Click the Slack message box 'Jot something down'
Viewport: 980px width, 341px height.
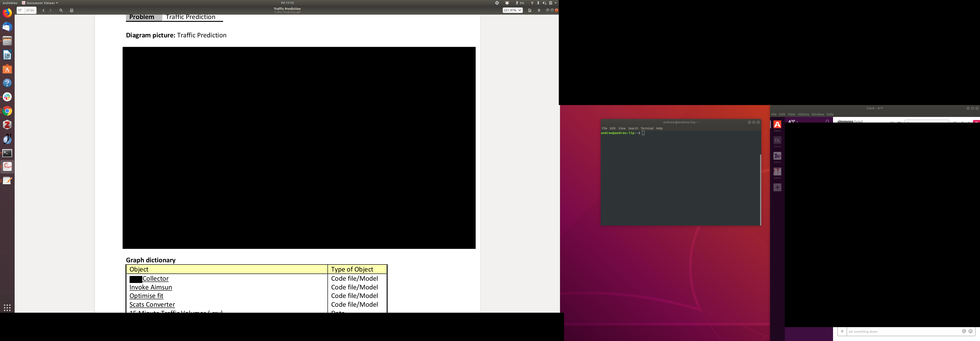pos(902,332)
